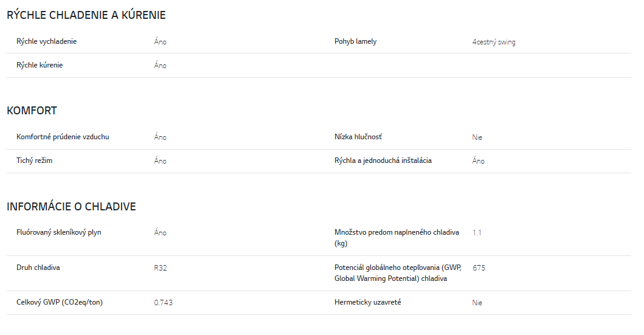
Task: Select the Fluórovaný skleníkový plyn label
Action: click(x=59, y=232)
